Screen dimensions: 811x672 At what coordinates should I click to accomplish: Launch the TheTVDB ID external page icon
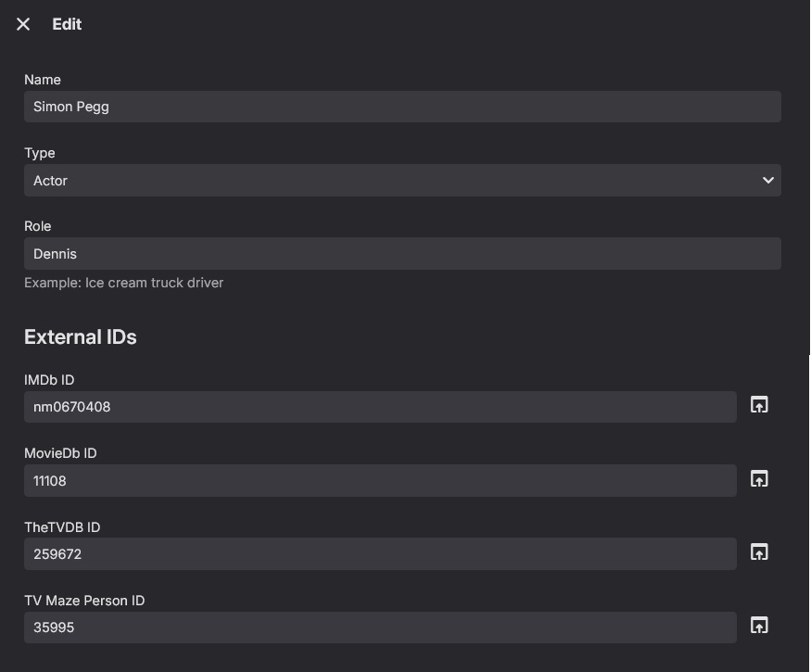(x=759, y=552)
